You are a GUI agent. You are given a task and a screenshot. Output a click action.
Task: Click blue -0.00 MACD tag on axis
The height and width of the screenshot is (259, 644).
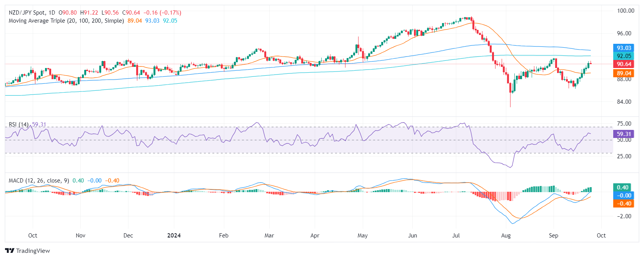(622, 196)
